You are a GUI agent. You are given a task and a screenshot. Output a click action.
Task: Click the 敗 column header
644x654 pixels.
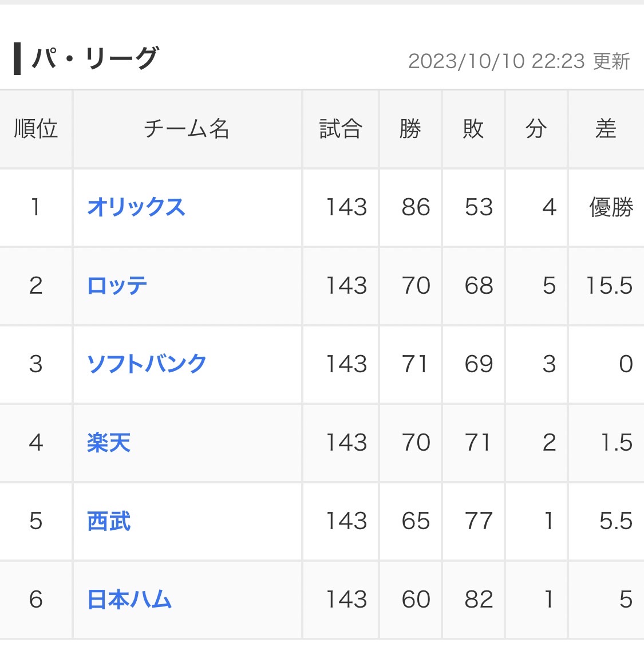point(473,129)
